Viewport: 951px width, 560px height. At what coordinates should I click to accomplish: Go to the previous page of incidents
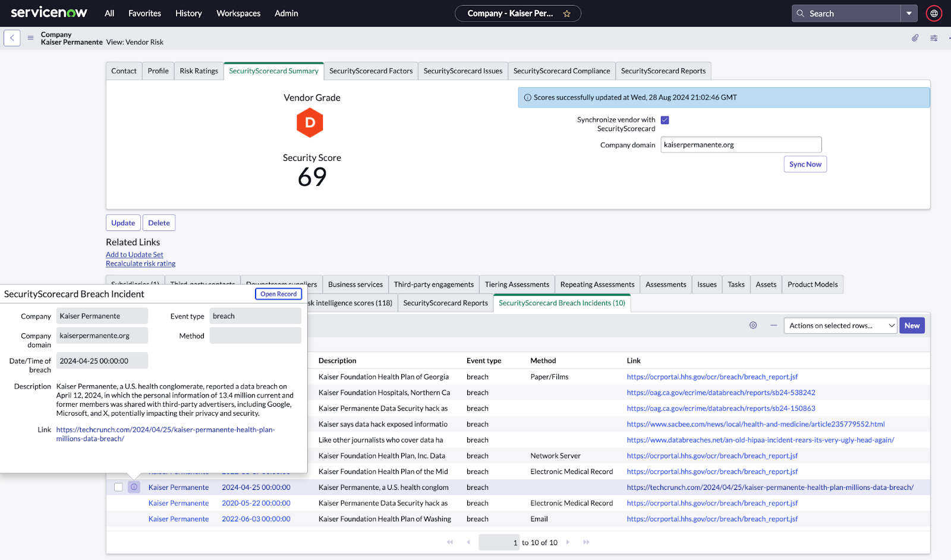tap(468, 542)
